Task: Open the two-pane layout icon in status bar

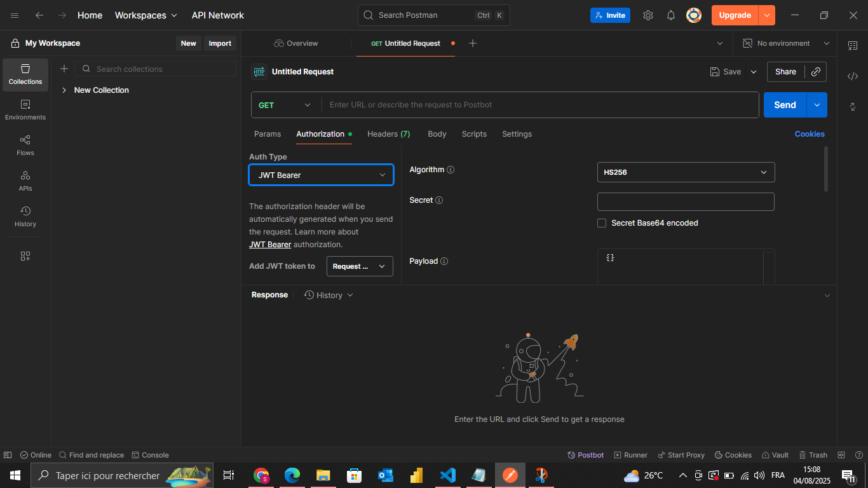Action: [841, 455]
